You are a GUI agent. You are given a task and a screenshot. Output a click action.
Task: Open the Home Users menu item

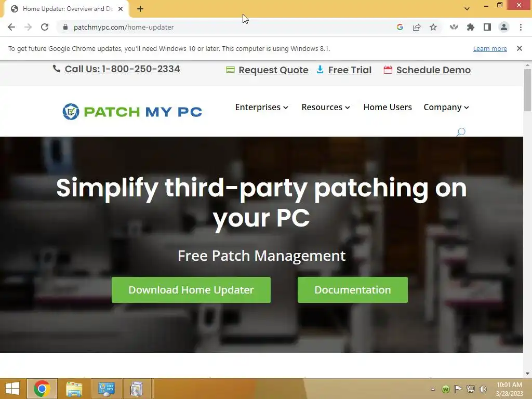[388, 107]
